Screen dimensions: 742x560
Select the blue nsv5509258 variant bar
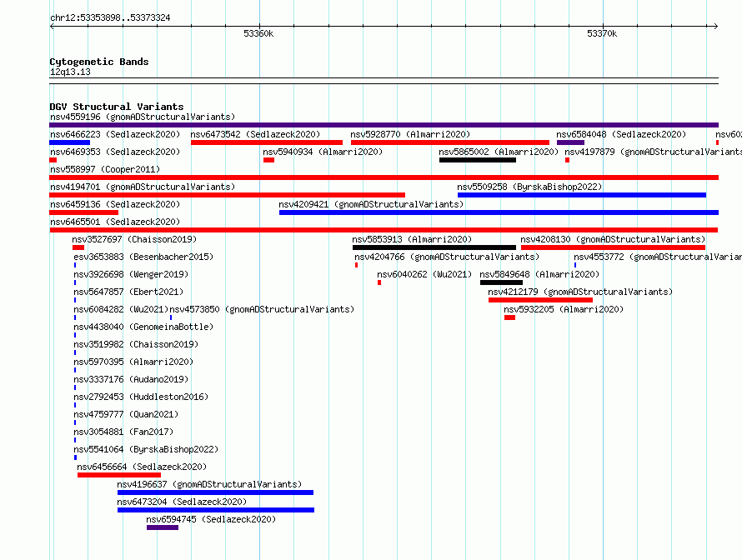click(582, 195)
